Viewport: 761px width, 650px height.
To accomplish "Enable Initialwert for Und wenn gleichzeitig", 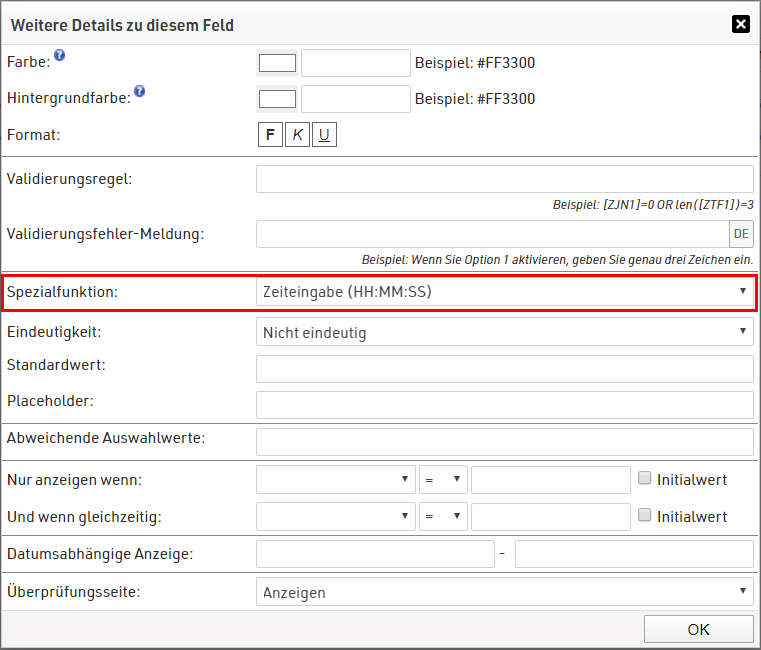I will click(645, 515).
